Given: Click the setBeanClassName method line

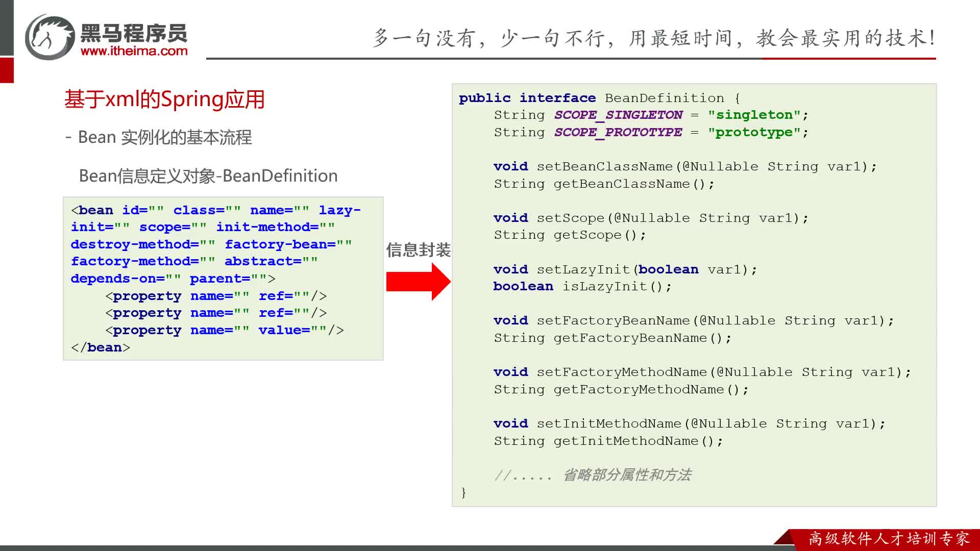Looking at the screenshot, I should coord(685,166).
